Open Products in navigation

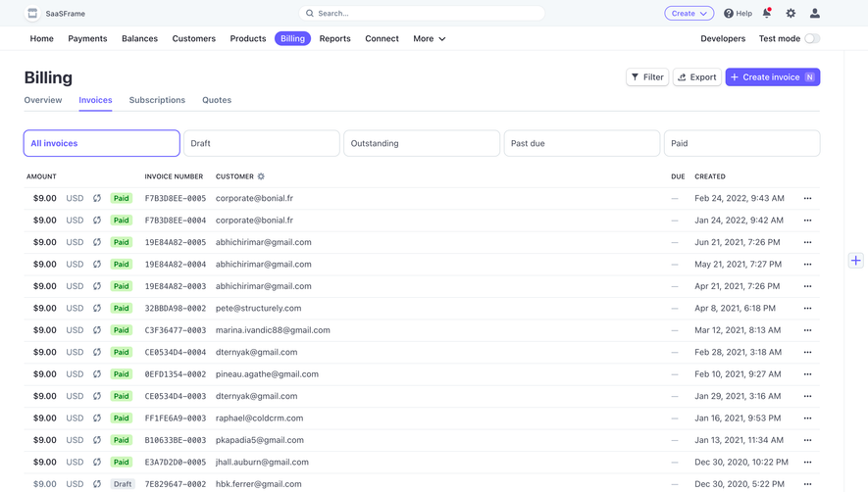click(248, 39)
